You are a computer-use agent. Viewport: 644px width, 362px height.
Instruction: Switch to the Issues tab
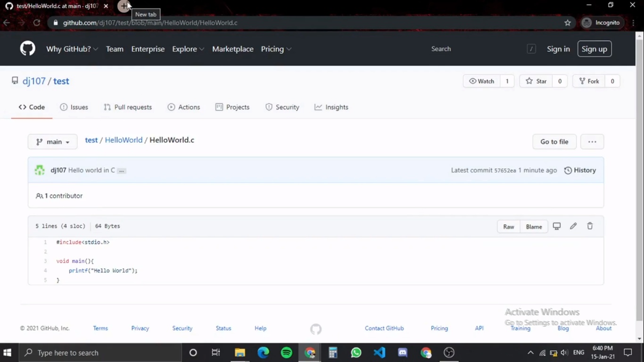74,107
